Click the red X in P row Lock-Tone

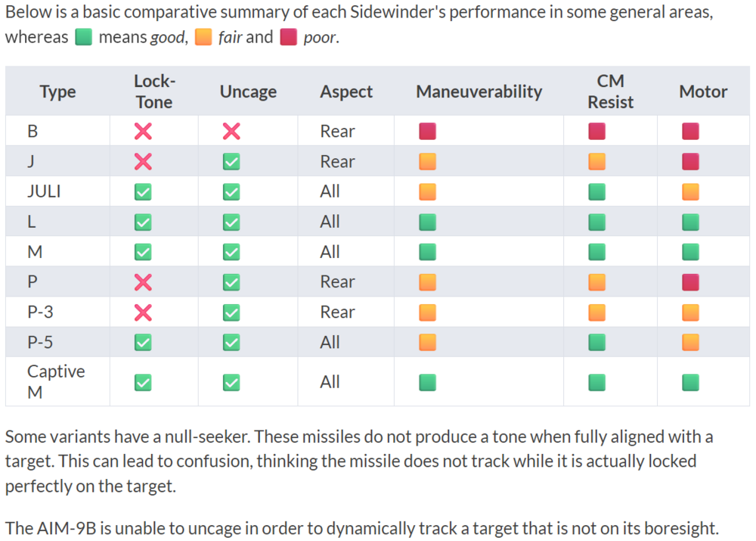143,282
